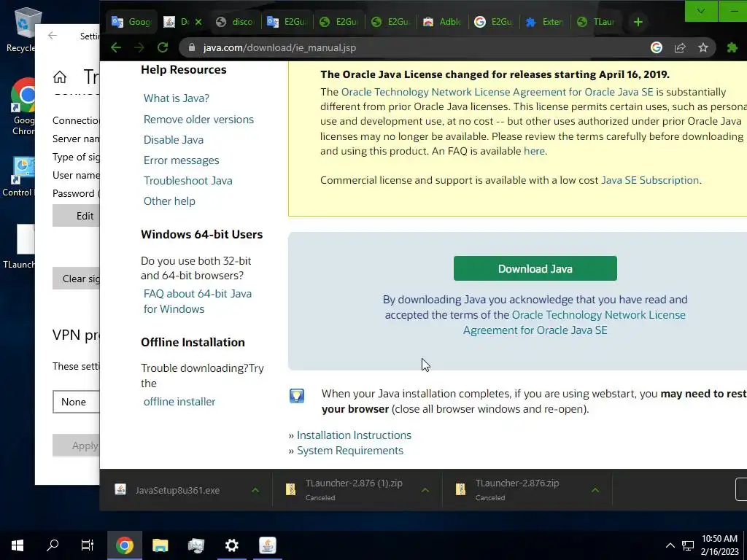Image resolution: width=747 pixels, height=560 pixels.
Task: Click network icon in system tray
Action: pos(687,545)
